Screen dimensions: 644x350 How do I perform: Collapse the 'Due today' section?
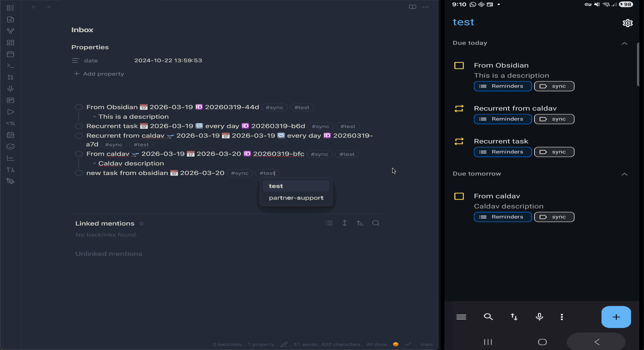[625, 43]
